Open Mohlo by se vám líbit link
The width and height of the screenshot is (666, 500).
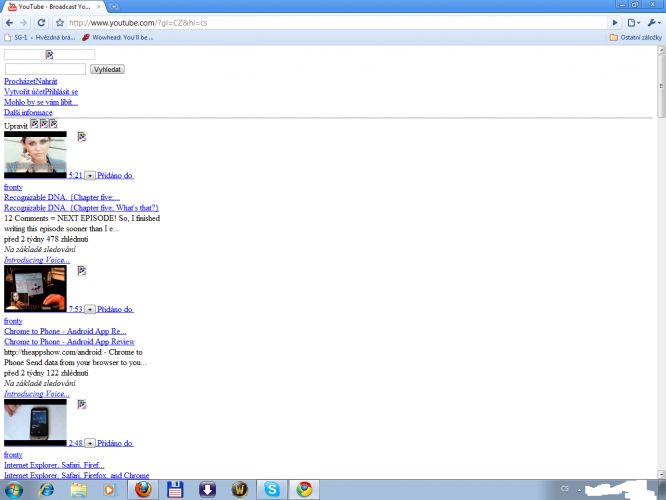(41, 102)
